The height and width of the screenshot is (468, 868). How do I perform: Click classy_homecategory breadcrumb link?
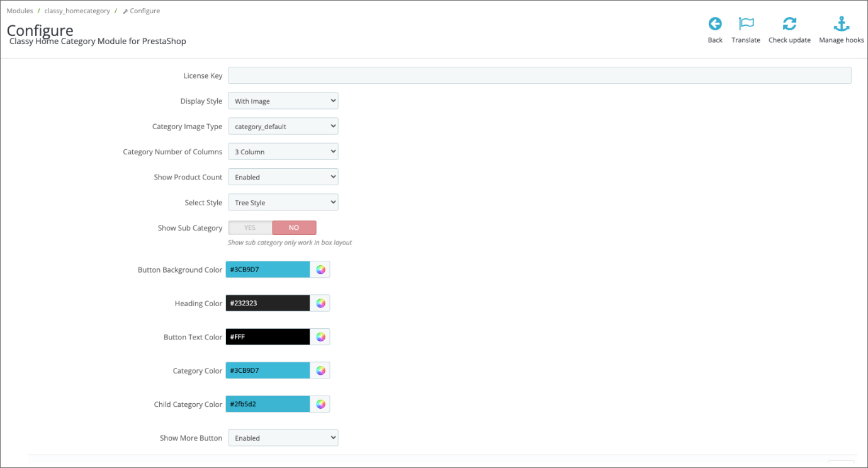(77, 11)
